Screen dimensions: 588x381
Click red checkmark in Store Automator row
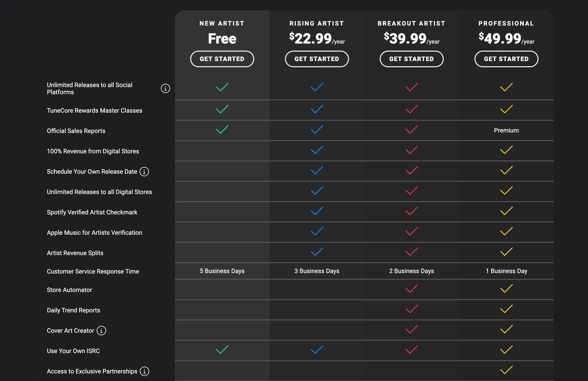click(411, 288)
